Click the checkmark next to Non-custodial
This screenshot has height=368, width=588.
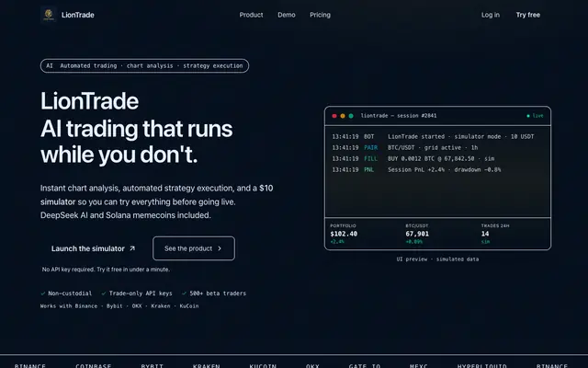[x=43, y=293]
